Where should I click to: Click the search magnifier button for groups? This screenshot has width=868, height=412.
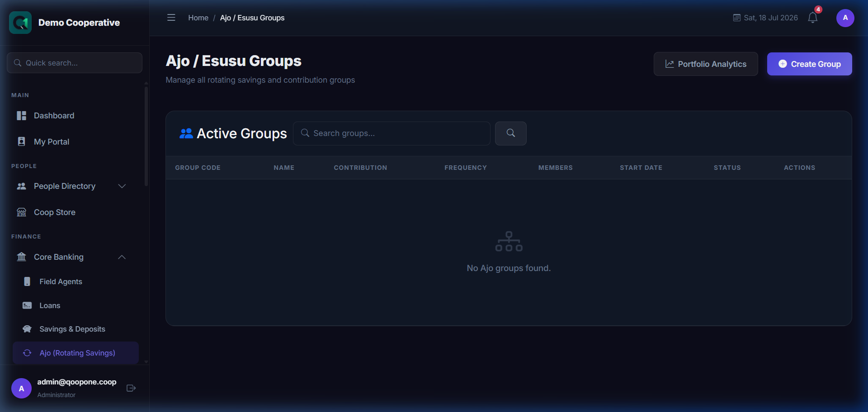(x=510, y=133)
